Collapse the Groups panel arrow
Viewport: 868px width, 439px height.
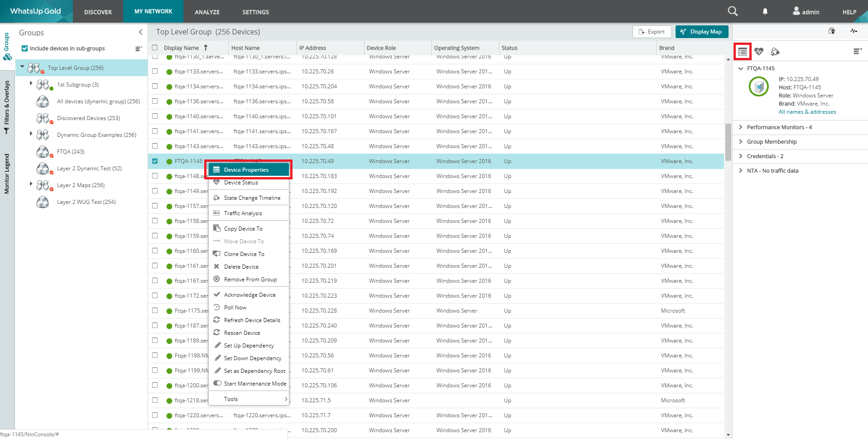[140, 32]
